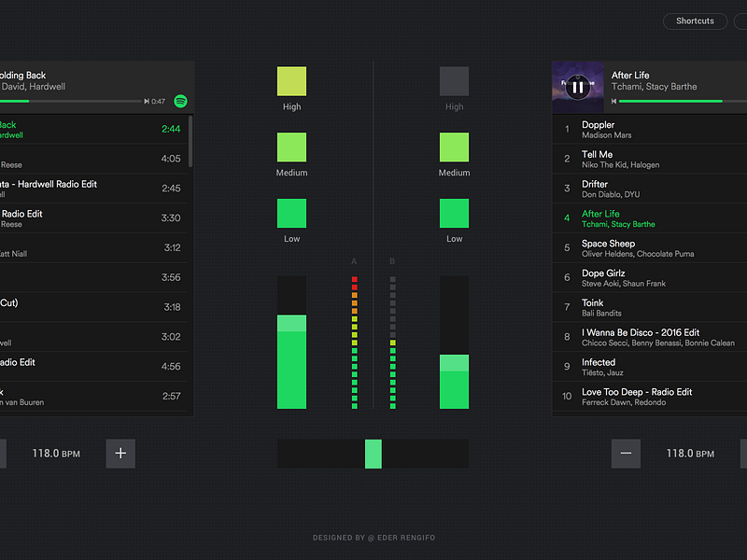Decrease right deck BPM with minus button

(626, 454)
